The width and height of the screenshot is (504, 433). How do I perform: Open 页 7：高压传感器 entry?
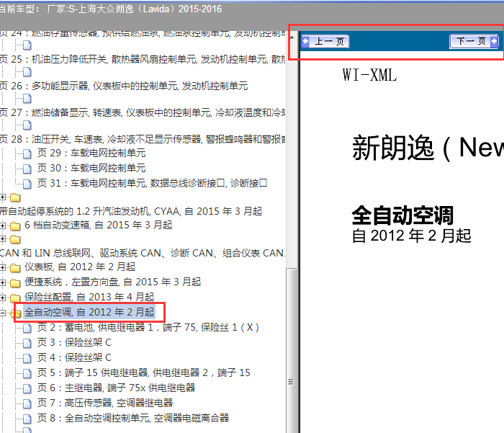click(105, 403)
